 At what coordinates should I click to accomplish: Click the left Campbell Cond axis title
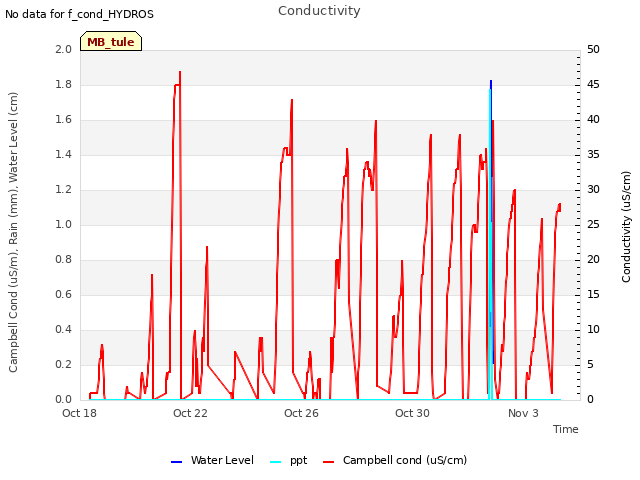coord(13,232)
